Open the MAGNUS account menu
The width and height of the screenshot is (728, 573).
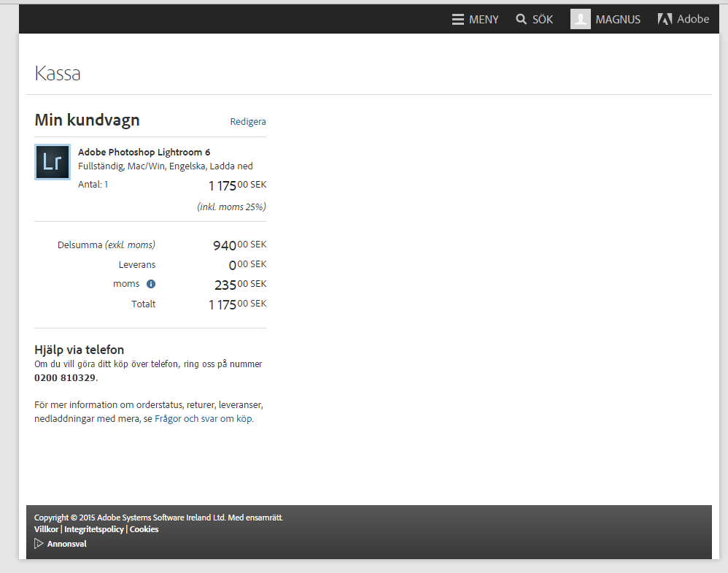point(618,20)
